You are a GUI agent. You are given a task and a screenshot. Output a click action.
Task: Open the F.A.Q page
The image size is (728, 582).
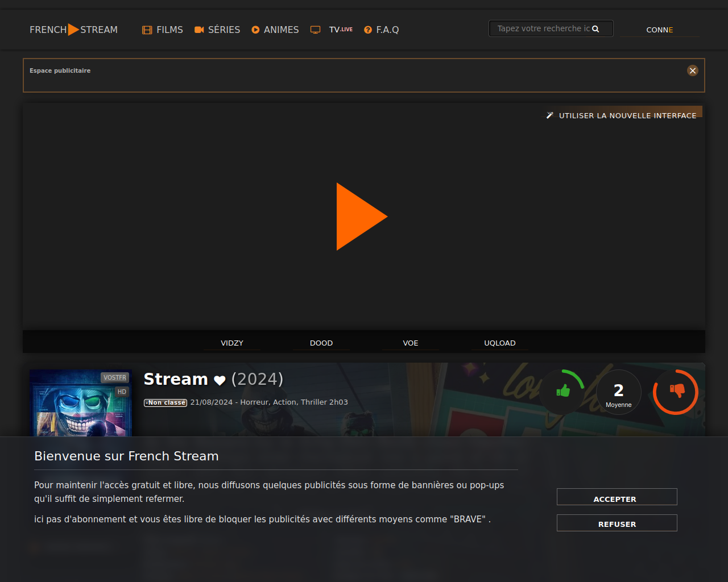pos(382,30)
